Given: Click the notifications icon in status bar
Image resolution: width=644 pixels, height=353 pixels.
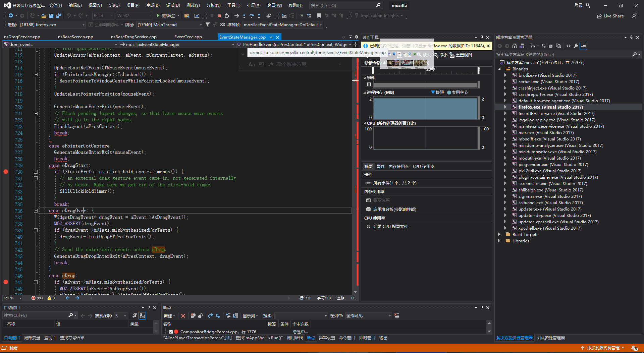Looking at the screenshot, I should click(634, 348).
